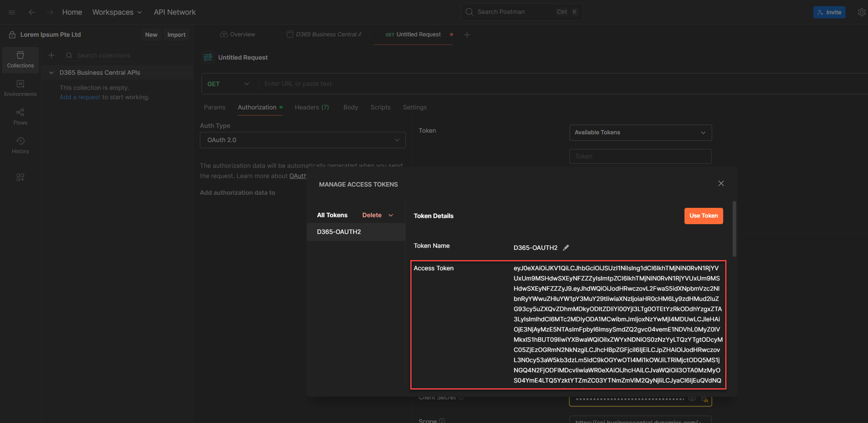Switch to the Params tab
Image resolution: width=868 pixels, height=423 pixels.
coord(215,107)
